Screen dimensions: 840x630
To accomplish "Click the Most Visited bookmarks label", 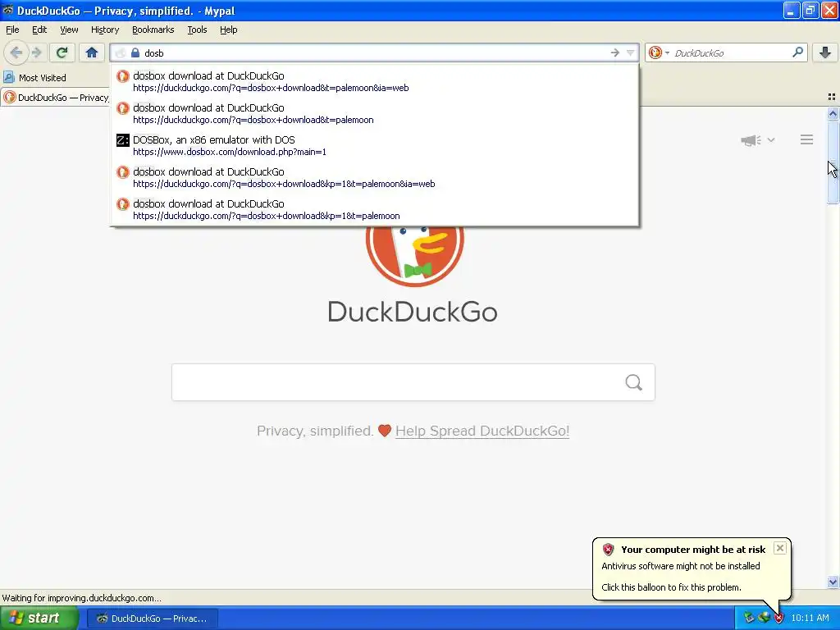I will [x=43, y=78].
